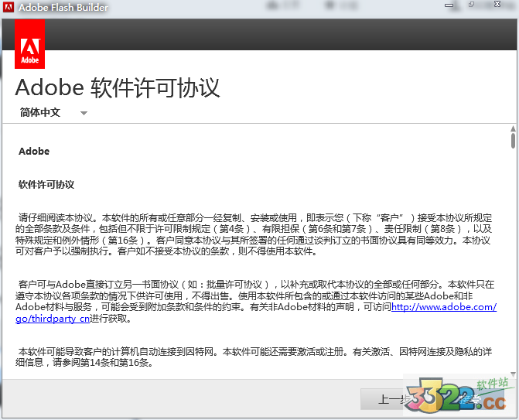Restore the Adobe Flash Builder window size
This screenshot has width=519, height=420.
[x=471, y=5]
